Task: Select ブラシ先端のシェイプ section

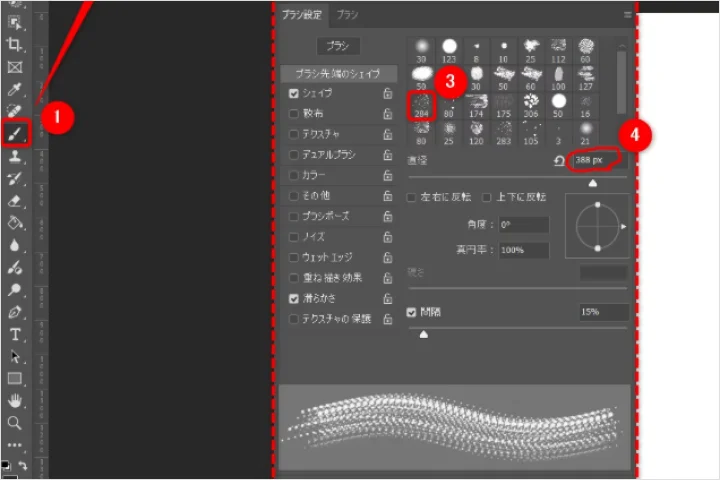Action: (338, 73)
